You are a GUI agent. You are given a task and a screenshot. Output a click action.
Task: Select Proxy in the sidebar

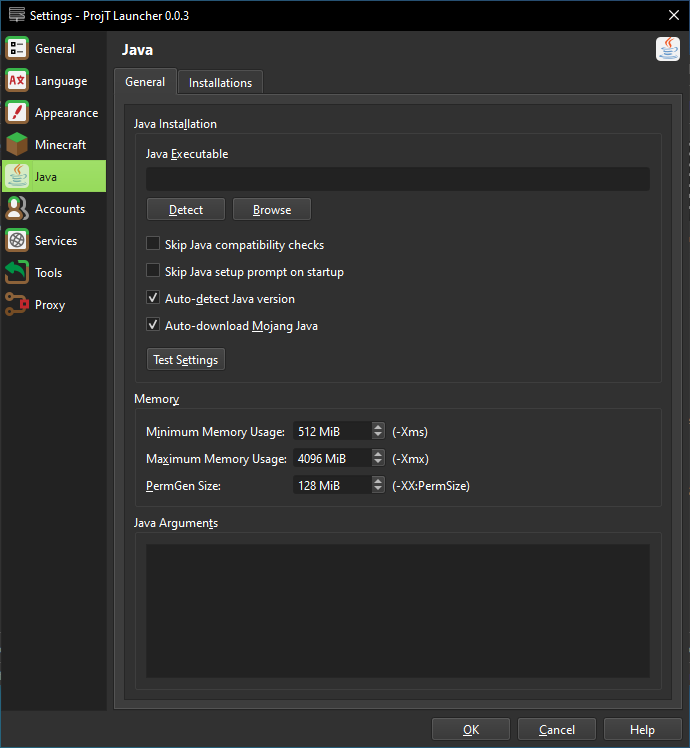(54, 304)
